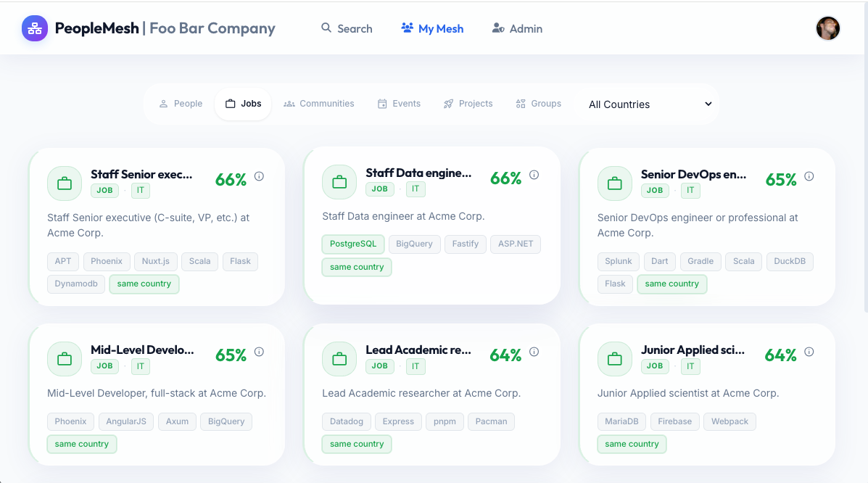This screenshot has height=483, width=868.
Task: Click the ASP.NET skill tag
Action: click(x=516, y=244)
